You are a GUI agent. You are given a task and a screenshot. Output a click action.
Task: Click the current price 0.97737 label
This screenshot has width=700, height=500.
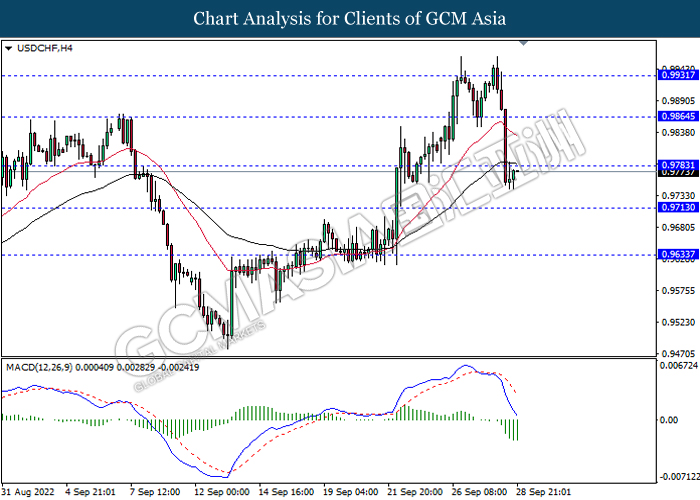pos(678,173)
